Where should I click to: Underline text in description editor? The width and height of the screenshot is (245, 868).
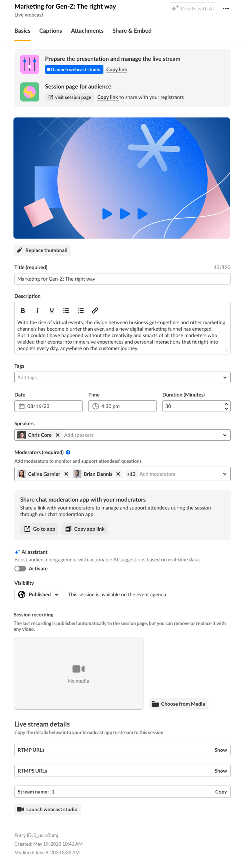click(x=52, y=310)
